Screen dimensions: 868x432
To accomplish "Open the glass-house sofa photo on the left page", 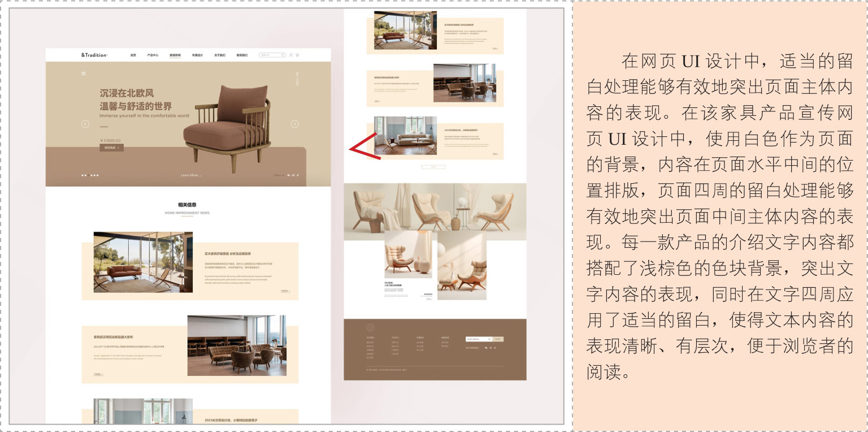I will (143, 262).
